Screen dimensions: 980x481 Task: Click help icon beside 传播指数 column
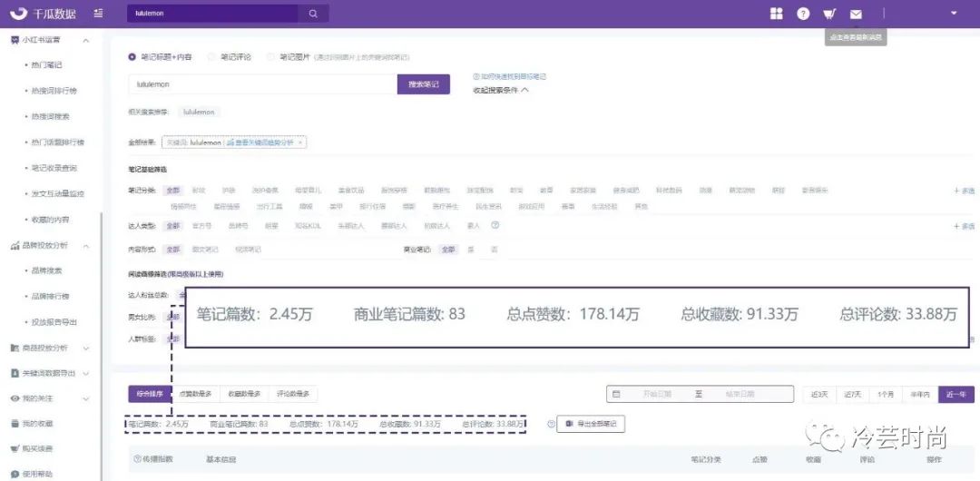[x=138, y=459]
